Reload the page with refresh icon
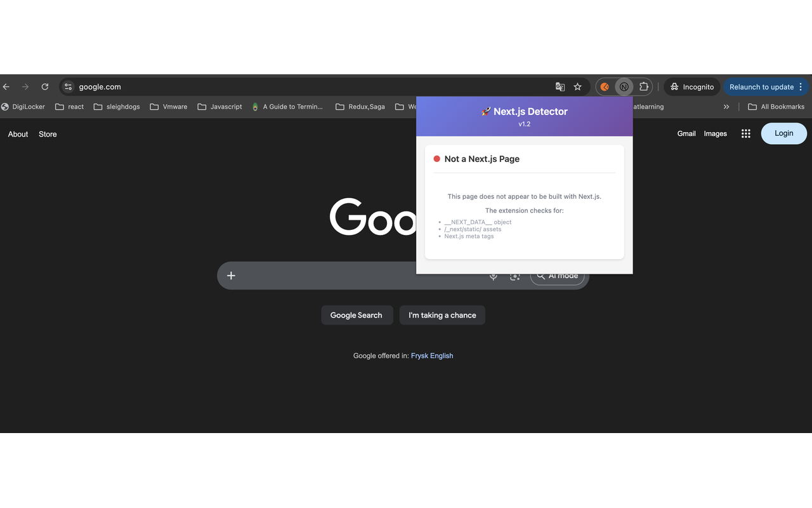Viewport: 812px width, 508px height. click(x=45, y=87)
